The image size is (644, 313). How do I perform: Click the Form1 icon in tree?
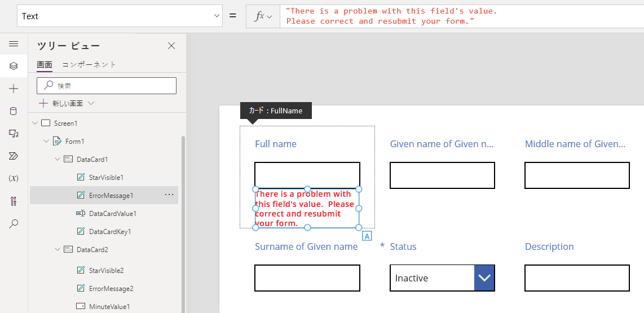[57, 142]
